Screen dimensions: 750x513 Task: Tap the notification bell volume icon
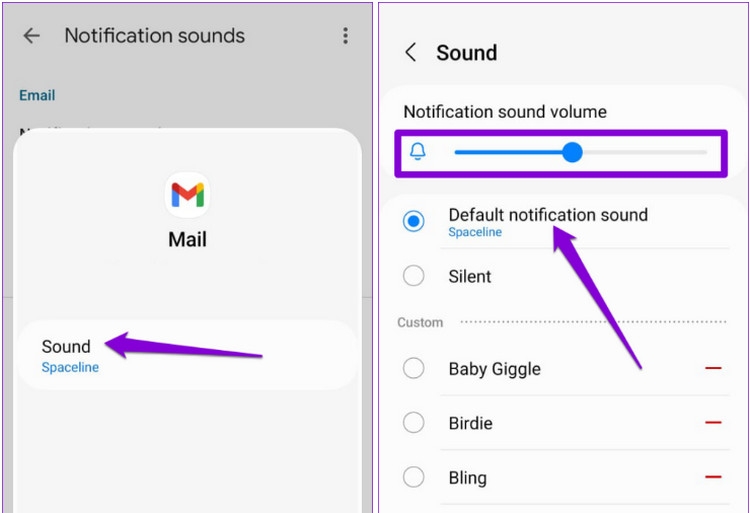pyautogui.click(x=418, y=152)
